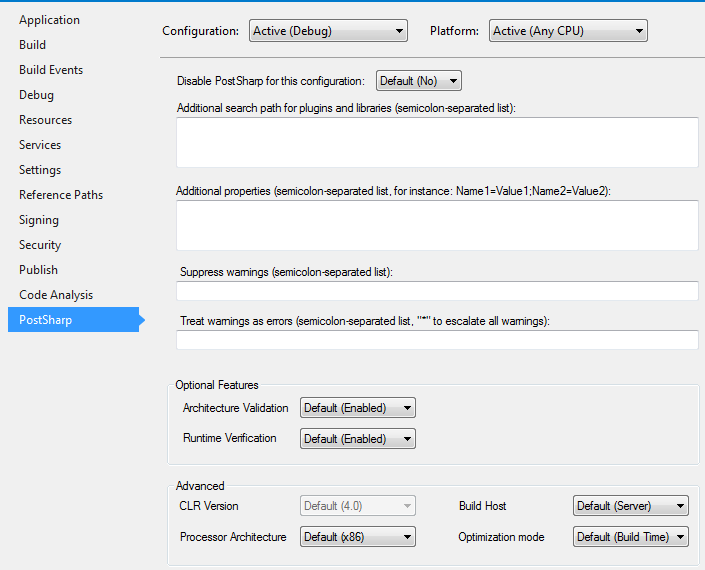Expand Optimization mode dropdown

click(x=630, y=537)
